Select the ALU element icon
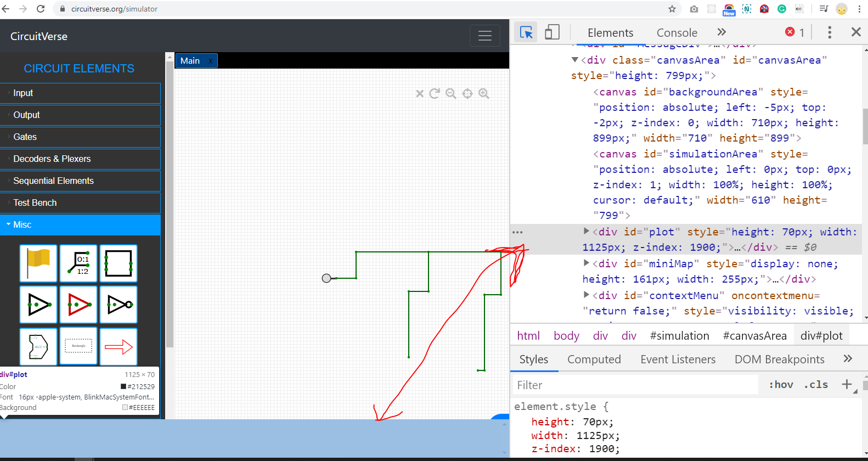This screenshot has height=461, width=868. click(38, 346)
